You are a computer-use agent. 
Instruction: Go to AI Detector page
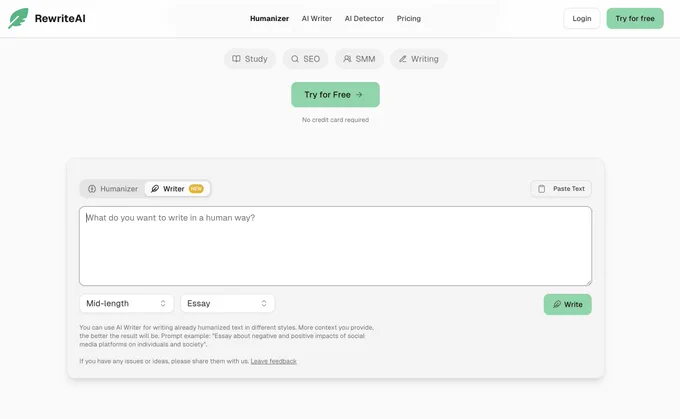[364, 19]
